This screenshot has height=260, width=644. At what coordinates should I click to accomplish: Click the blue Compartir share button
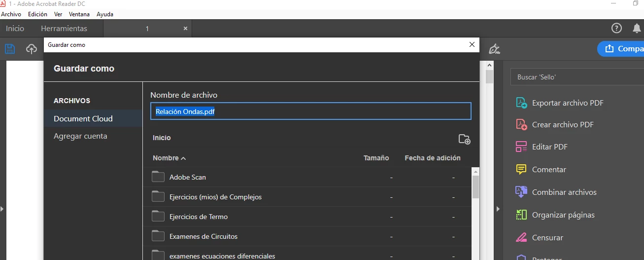click(621, 48)
